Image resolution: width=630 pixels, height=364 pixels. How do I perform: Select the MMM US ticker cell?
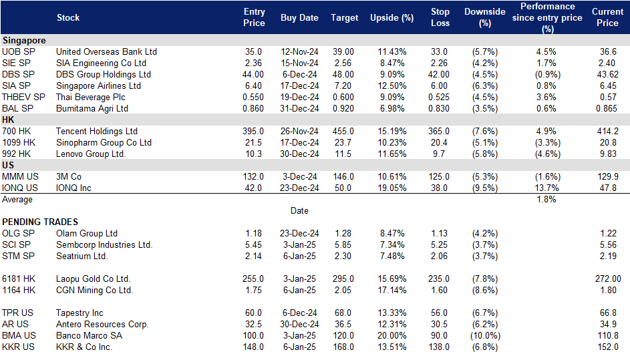click(20, 177)
